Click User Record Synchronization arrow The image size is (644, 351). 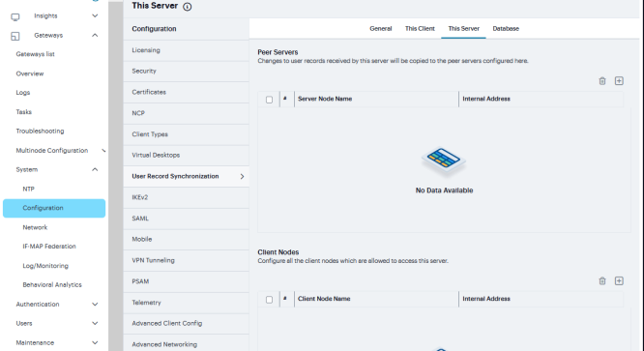click(x=242, y=177)
